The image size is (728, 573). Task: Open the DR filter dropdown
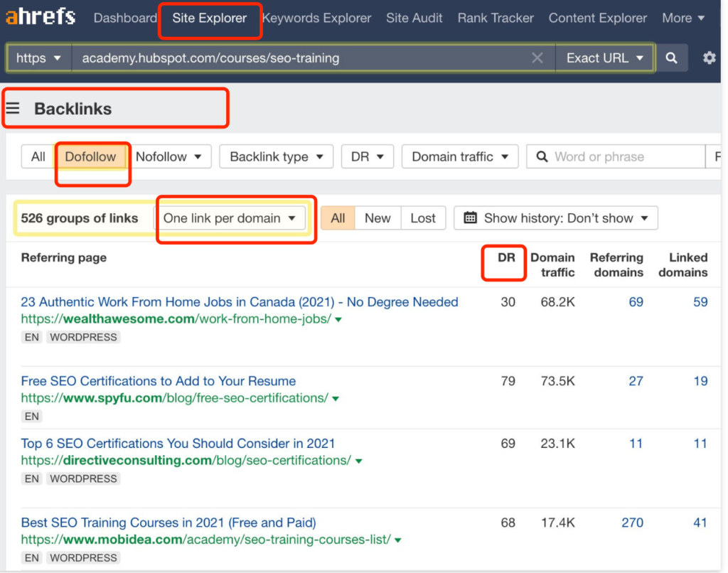click(368, 156)
